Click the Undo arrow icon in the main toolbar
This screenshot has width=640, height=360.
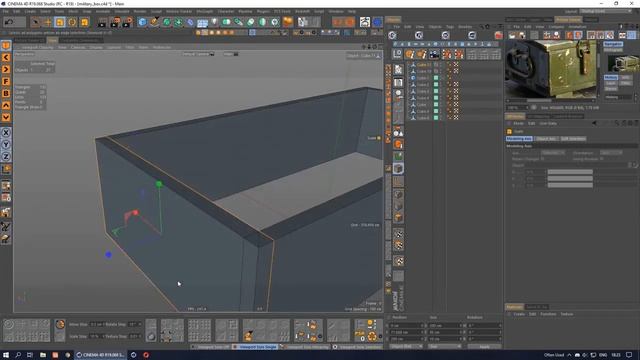pyautogui.click(x=9, y=22)
